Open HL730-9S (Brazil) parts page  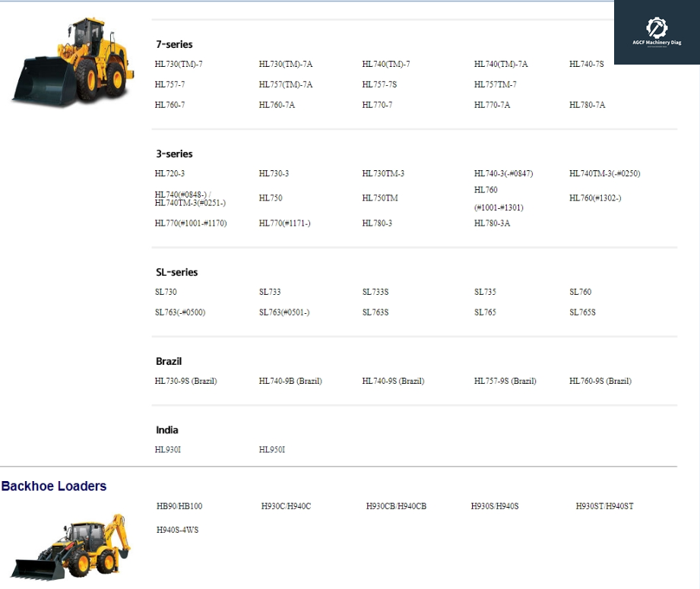pyautogui.click(x=187, y=381)
